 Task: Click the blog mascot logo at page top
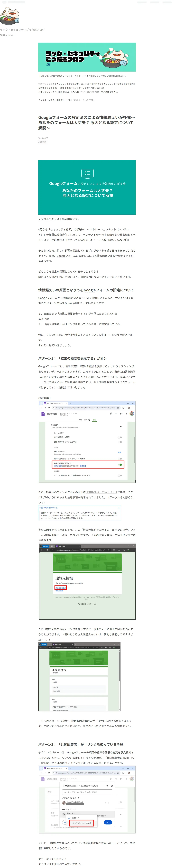9,16
